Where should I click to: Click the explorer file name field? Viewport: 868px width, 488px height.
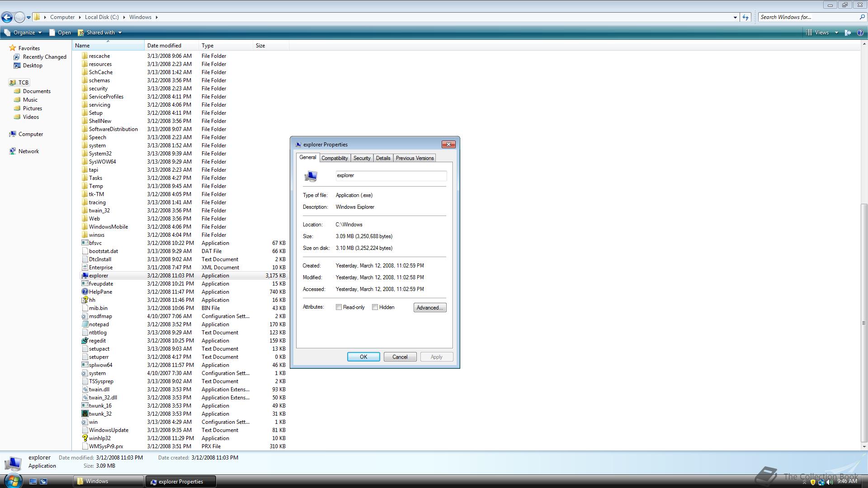coord(391,176)
